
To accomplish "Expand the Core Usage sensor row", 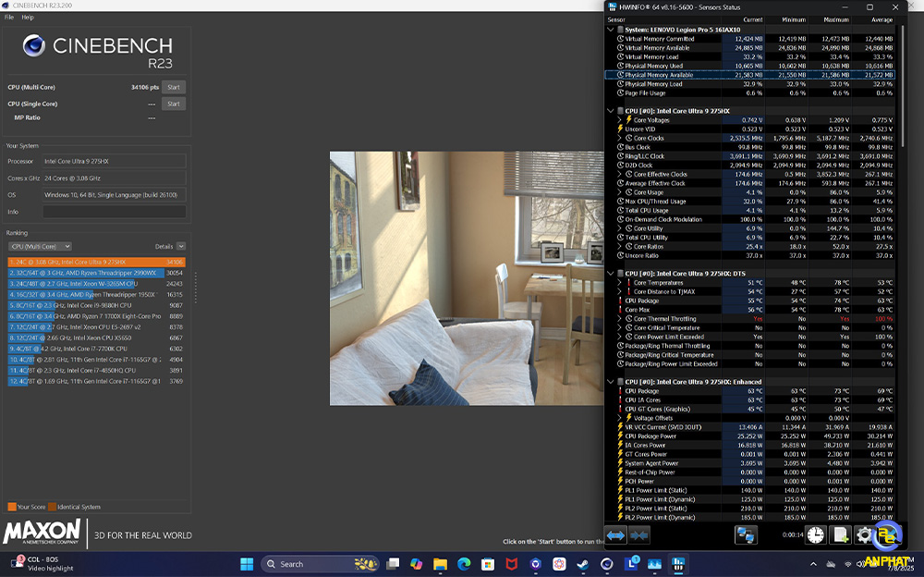I will coord(619,192).
